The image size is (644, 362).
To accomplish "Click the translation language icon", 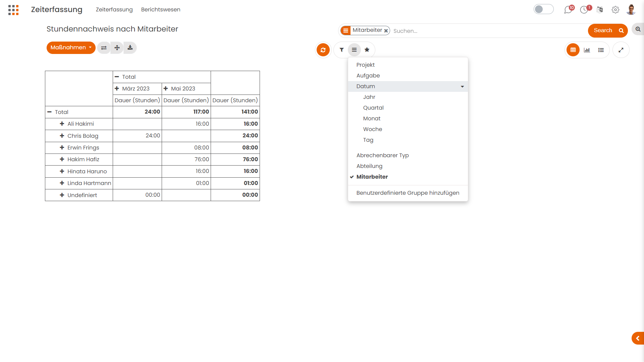I will (x=600, y=10).
